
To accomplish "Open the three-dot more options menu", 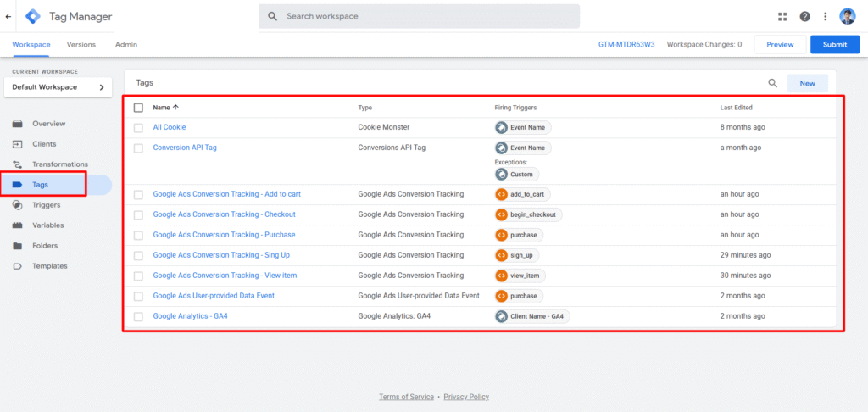I will 825,16.
